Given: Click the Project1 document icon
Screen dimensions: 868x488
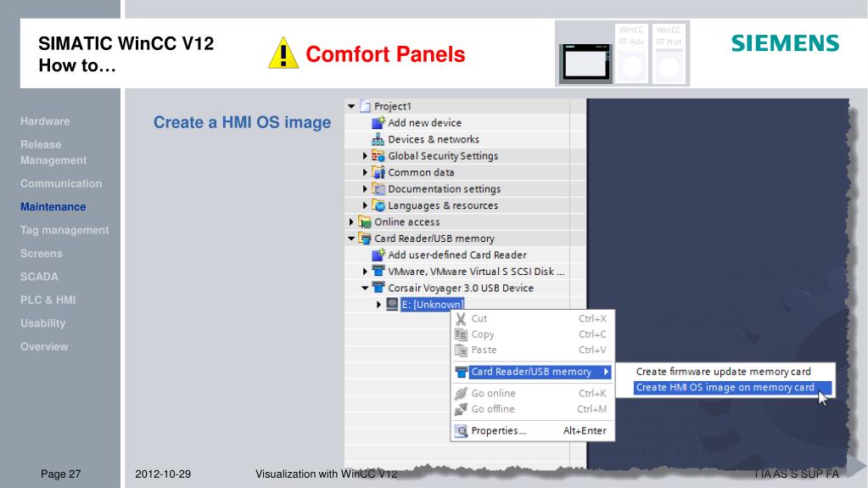Looking at the screenshot, I should coord(365,106).
